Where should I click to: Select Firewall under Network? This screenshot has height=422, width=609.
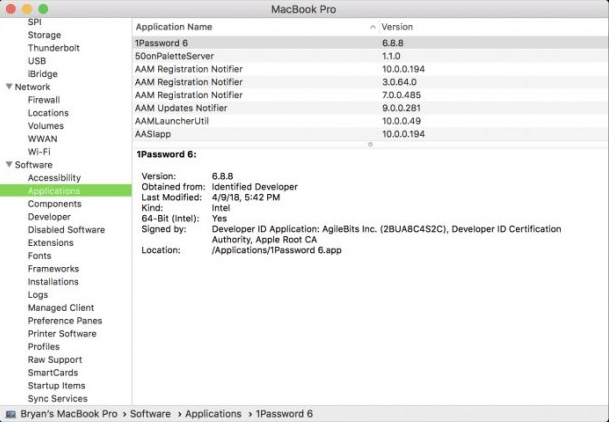point(44,100)
